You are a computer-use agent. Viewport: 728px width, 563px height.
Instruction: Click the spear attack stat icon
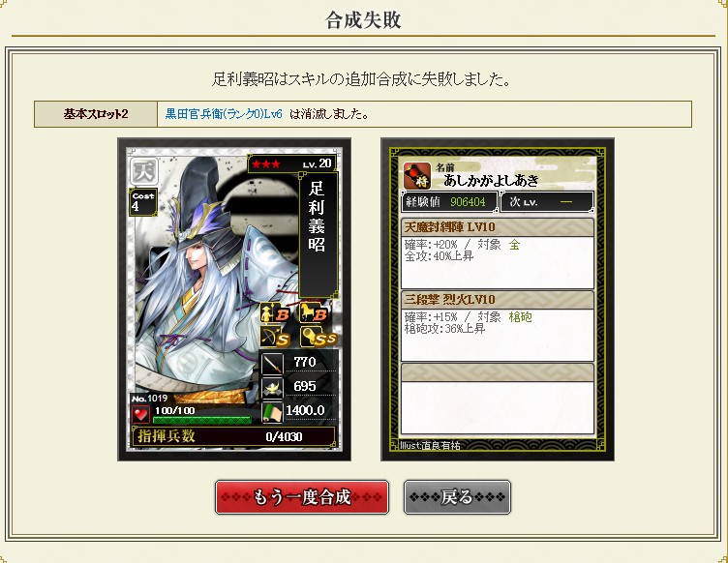(x=272, y=364)
